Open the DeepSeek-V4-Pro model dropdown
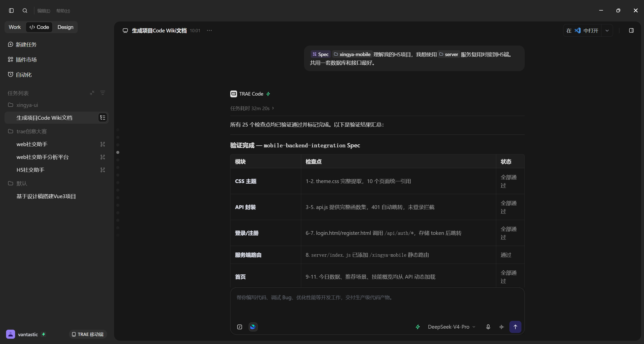Image resolution: width=644 pixels, height=344 pixels. (451, 327)
